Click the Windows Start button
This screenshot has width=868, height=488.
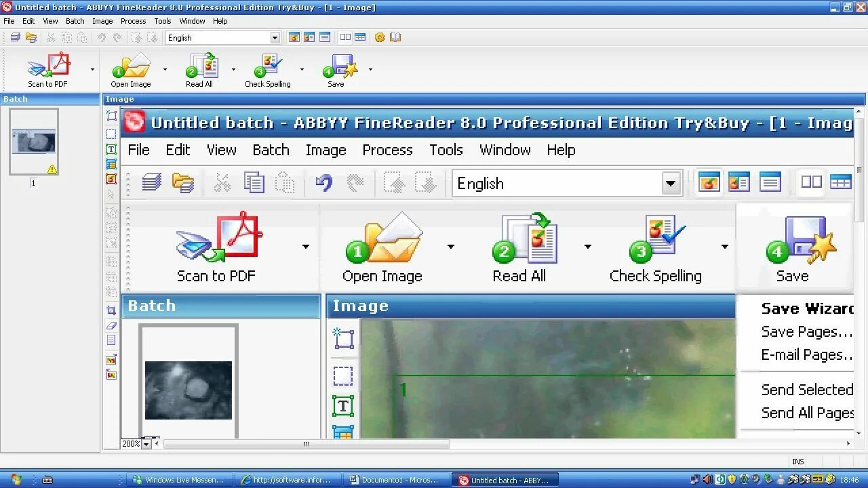coord(15,480)
